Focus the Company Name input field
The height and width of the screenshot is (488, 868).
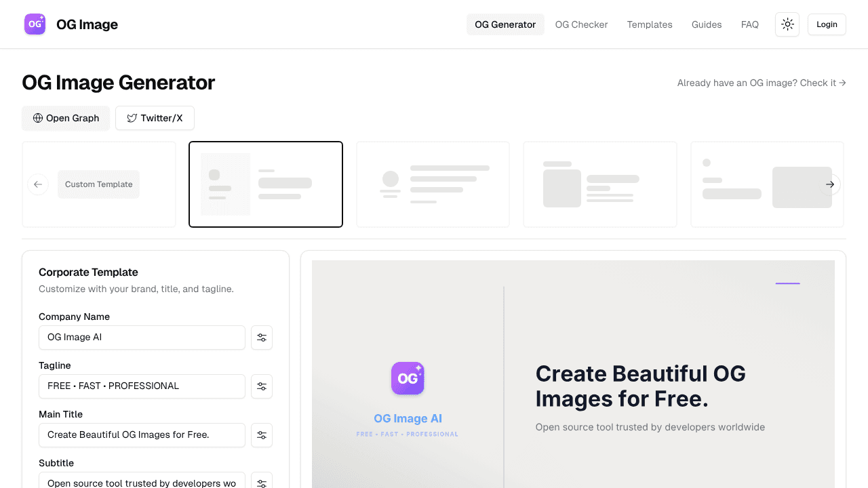click(142, 338)
